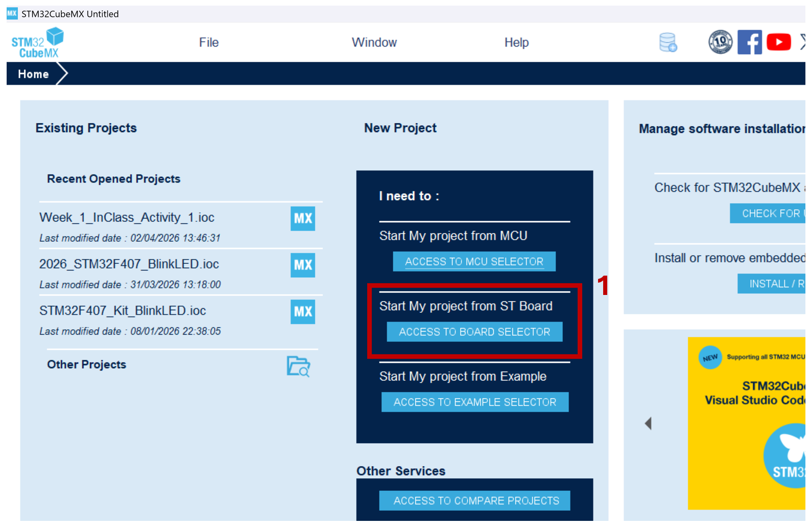Click ACCESS TO EXAMPLE SELECTOR button
812x526 pixels.
[475, 402]
